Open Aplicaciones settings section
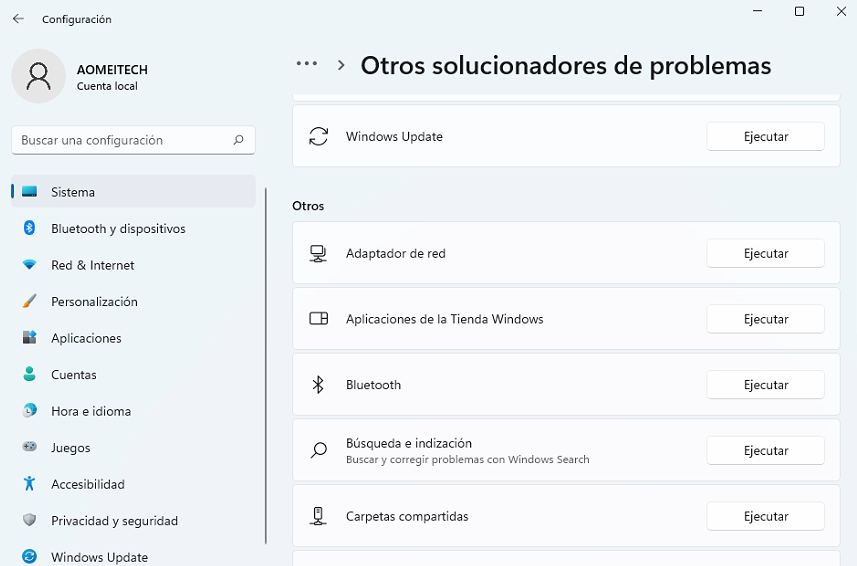This screenshot has height=566, width=857. pos(86,338)
